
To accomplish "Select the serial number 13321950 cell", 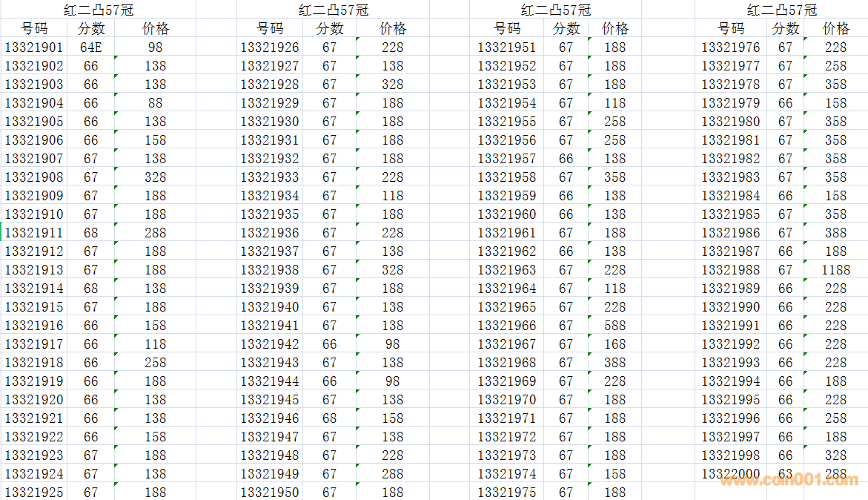I will point(270,493).
